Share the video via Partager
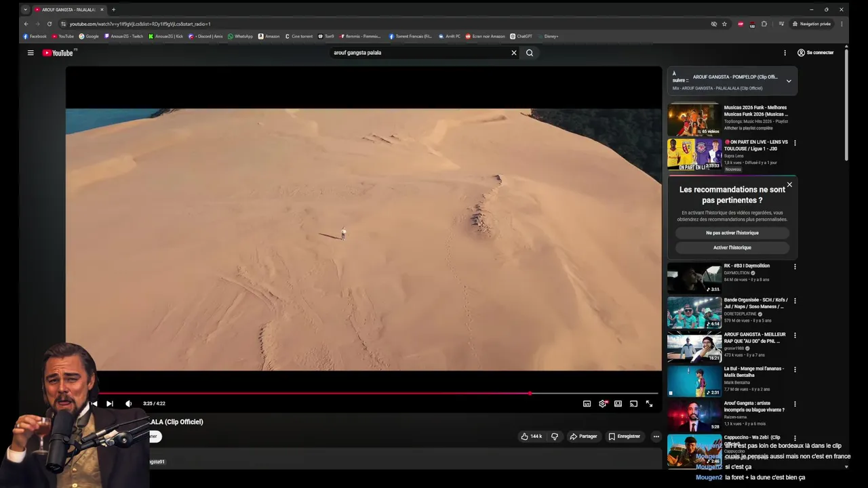Viewport: 868px width, 488px height. tap(584, 436)
